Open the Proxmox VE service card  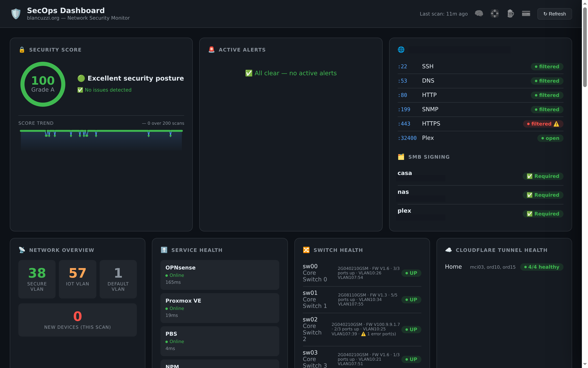pyautogui.click(x=220, y=308)
